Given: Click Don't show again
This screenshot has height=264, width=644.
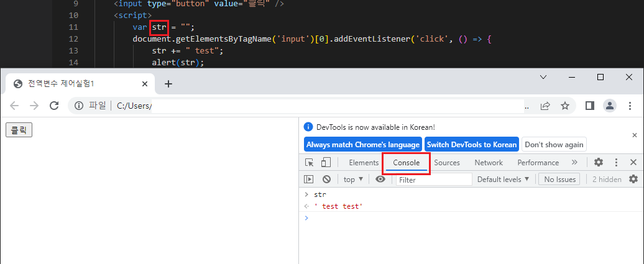Looking at the screenshot, I should (554, 145).
